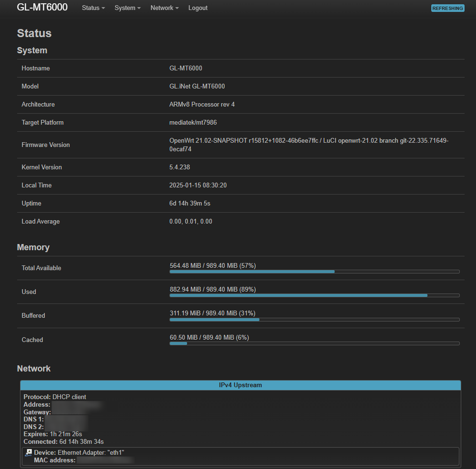Click the Firmware Version row label
The width and height of the screenshot is (476, 469).
[x=46, y=145]
